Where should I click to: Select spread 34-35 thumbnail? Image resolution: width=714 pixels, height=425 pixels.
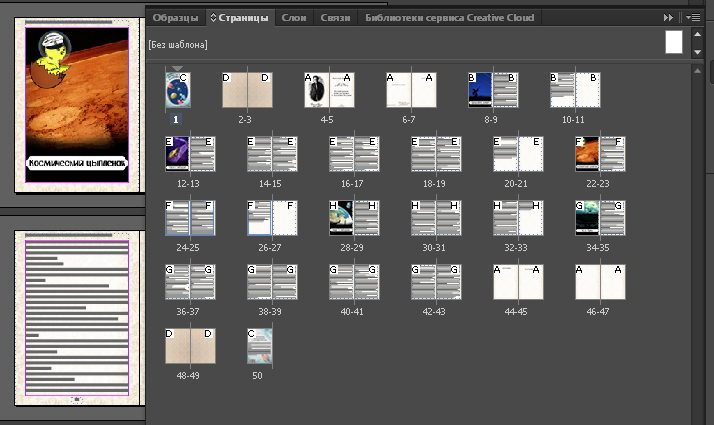point(600,218)
